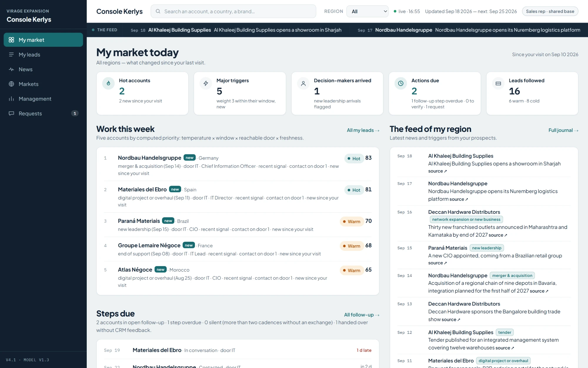
Task: Click the Warm badge for Atlas Négoce
Action: pyautogui.click(x=351, y=270)
